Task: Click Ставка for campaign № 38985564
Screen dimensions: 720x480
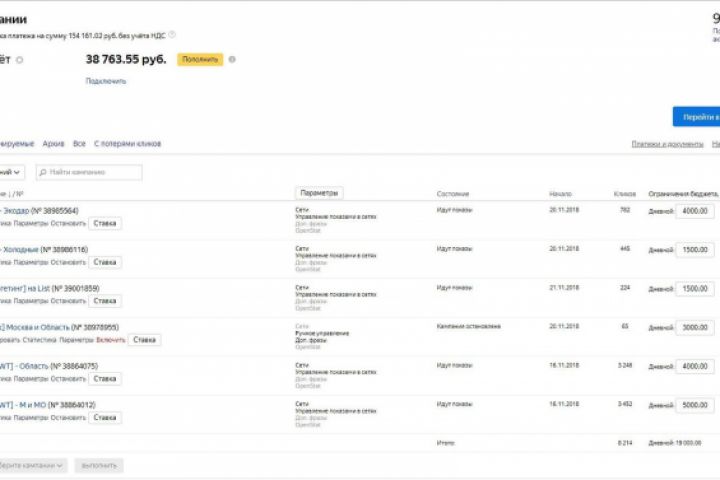Action: coord(105,223)
